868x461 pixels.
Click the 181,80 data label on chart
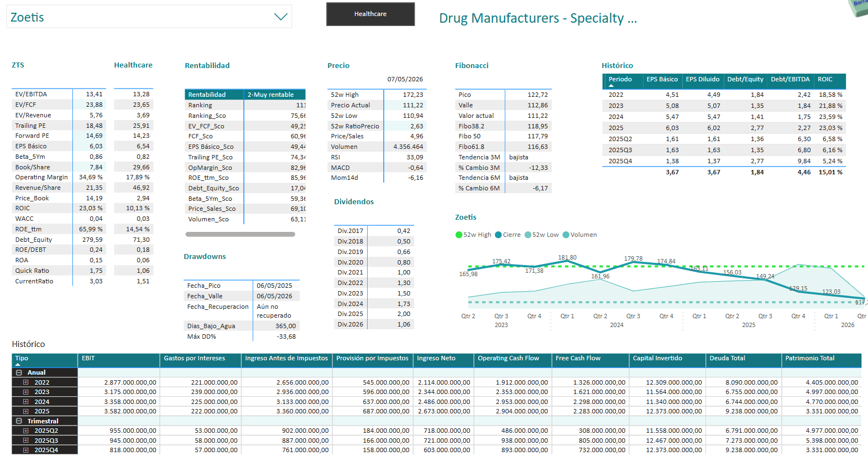tap(567, 257)
